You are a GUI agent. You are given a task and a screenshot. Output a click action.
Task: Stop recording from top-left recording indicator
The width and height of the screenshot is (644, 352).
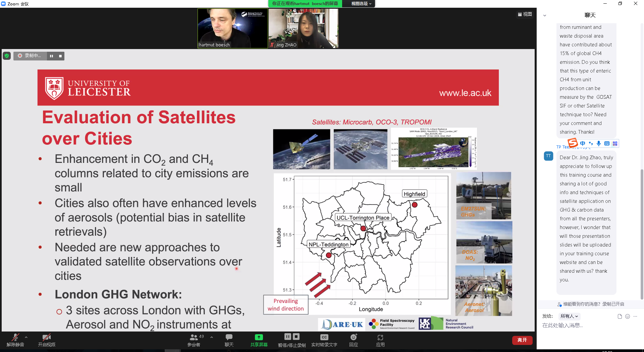pos(60,56)
